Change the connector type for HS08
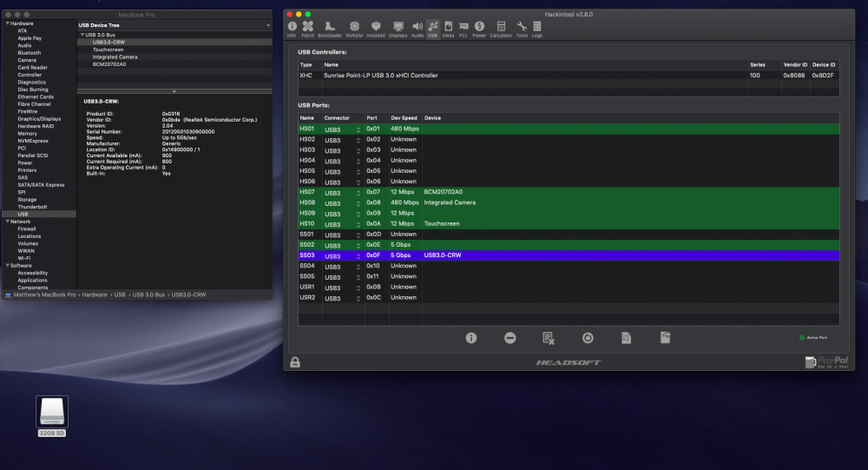 [343, 203]
